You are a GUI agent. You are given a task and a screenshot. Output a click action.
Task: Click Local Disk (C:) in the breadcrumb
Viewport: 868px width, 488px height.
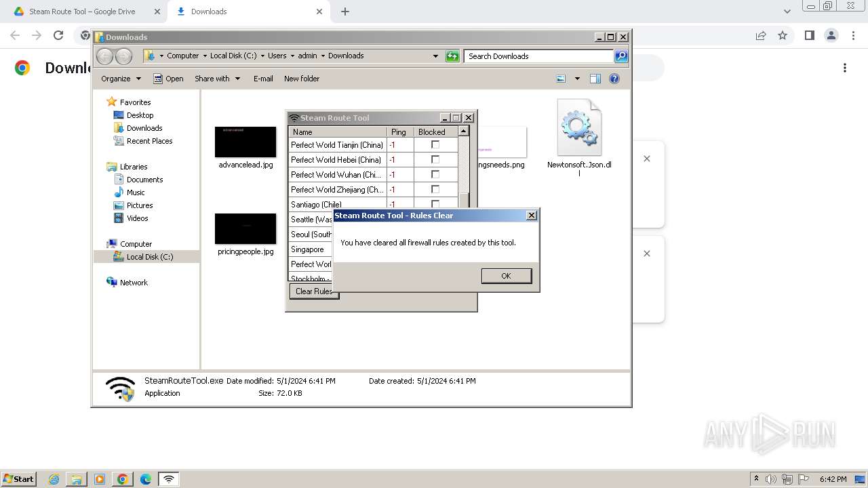coord(233,56)
